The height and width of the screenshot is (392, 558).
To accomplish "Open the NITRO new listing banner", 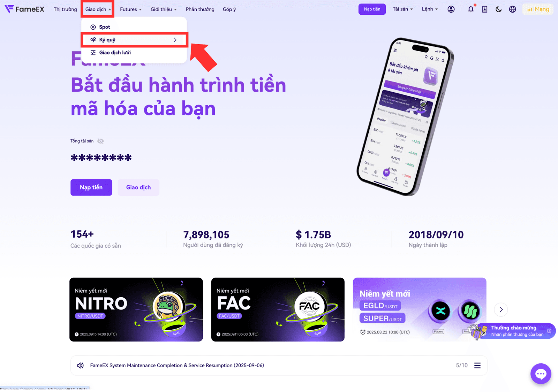I will point(136,309).
